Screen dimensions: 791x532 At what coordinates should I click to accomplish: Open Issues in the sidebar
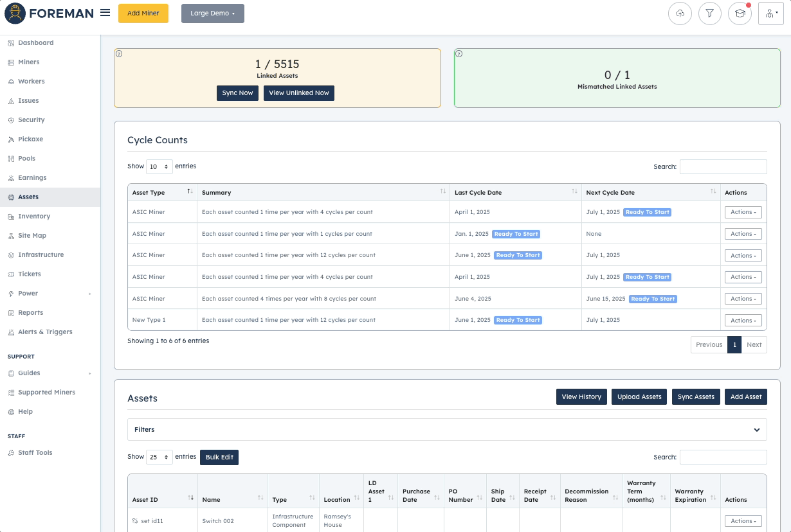tap(28, 101)
